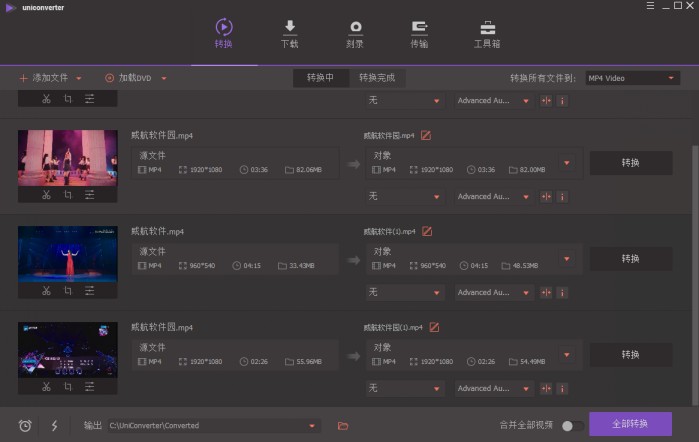The height and width of the screenshot is (442, 699).
Task: Click 转换 button for the first video
Action: 630,163
